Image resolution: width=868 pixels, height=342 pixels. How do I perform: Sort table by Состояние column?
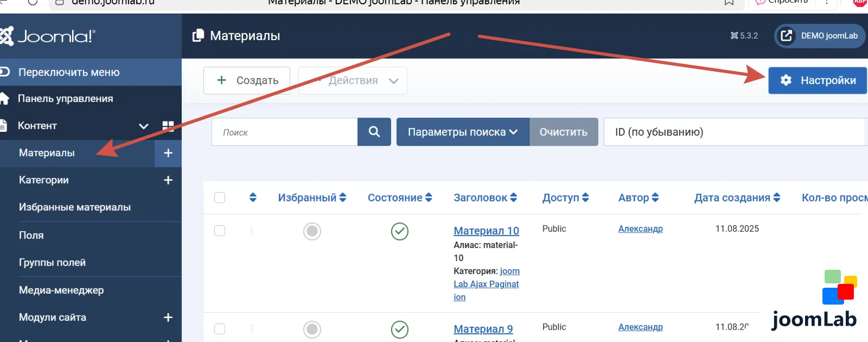pyautogui.click(x=400, y=198)
